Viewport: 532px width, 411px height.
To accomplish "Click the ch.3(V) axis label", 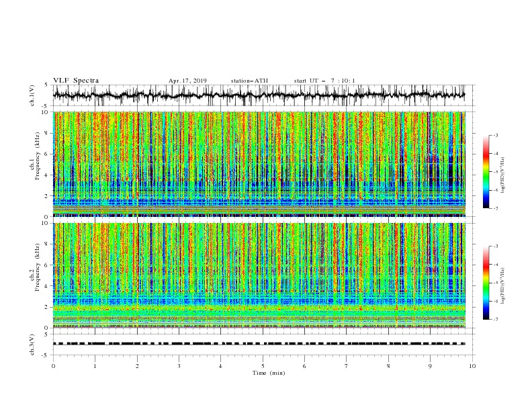I will 32,345.
